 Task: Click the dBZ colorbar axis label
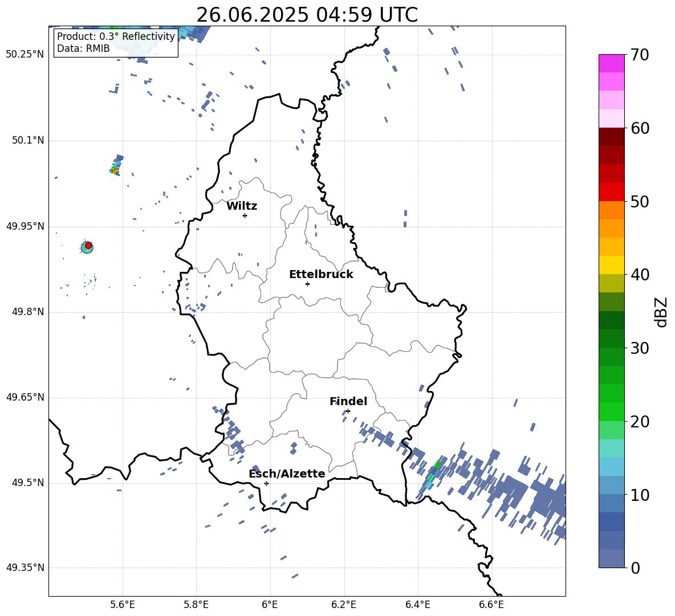[661, 312]
